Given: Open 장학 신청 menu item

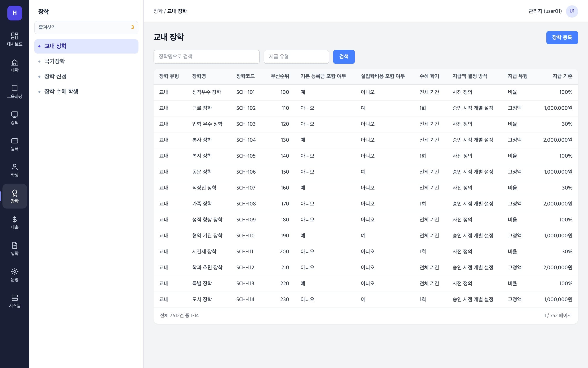Looking at the screenshot, I should pos(86,76).
